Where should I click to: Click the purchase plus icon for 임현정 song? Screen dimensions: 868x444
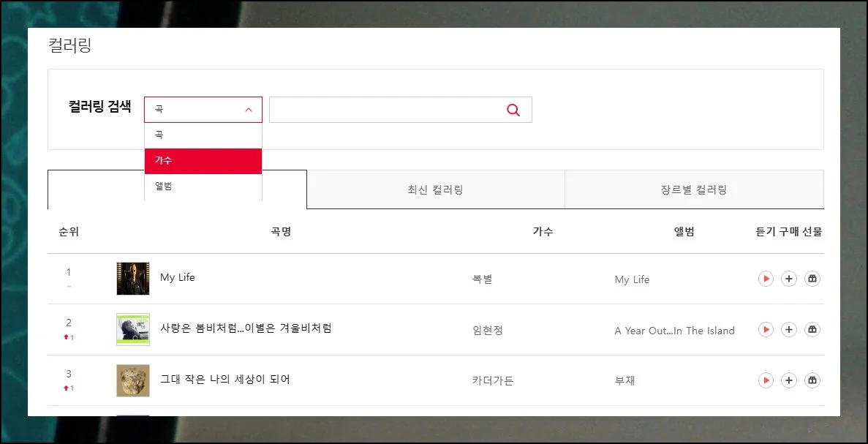pyautogui.click(x=788, y=330)
